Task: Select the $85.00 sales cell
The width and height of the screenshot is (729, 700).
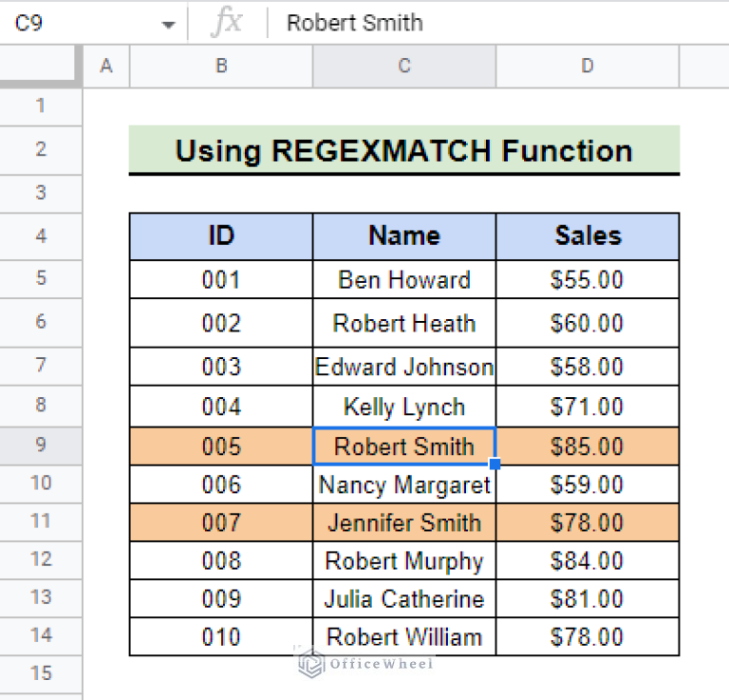Action: click(x=588, y=446)
